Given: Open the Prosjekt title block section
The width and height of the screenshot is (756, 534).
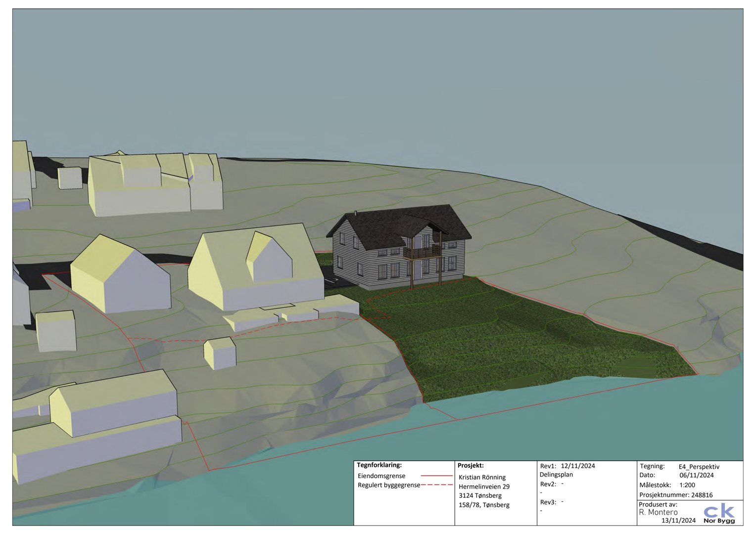Looking at the screenshot, I should [472, 465].
